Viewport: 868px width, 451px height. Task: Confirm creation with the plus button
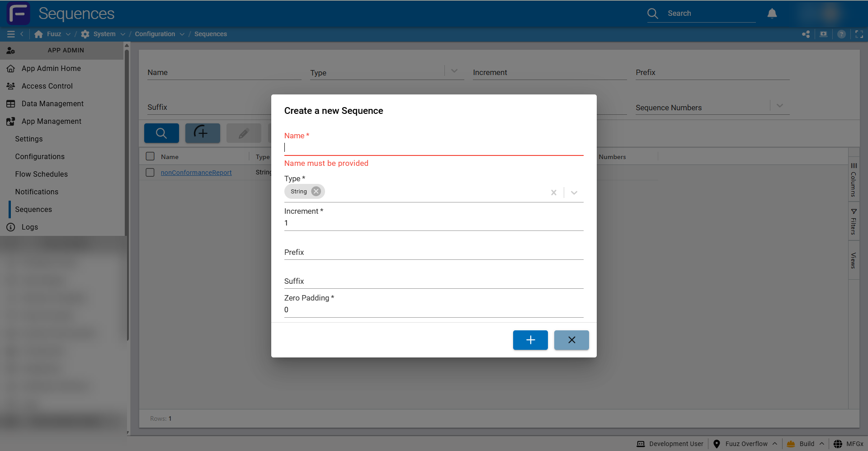point(530,340)
